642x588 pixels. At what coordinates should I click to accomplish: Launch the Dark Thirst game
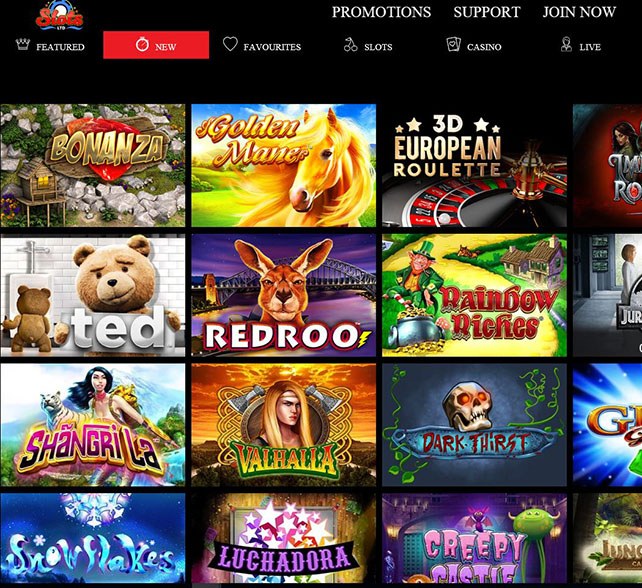click(474, 425)
